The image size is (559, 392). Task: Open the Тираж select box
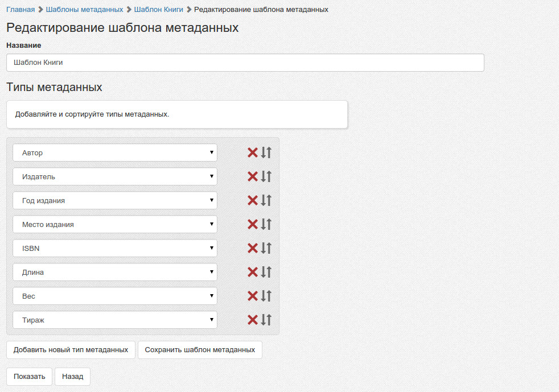click(x=114, y=320)
